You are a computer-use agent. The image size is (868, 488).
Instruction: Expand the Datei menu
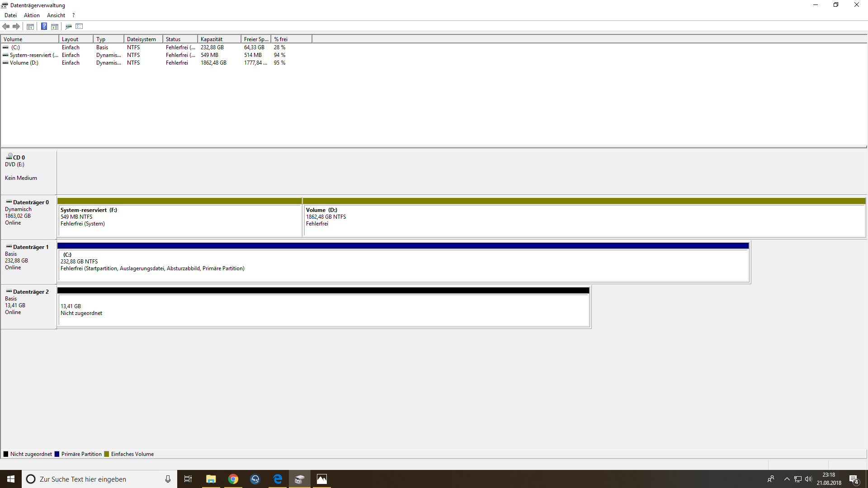point(10,15)
